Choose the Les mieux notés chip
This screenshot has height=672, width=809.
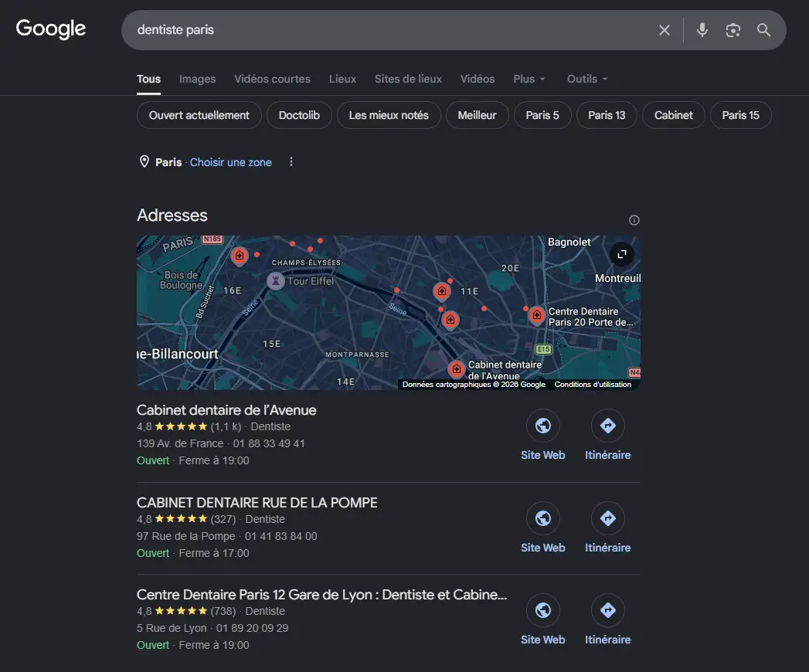coord(389,115)
